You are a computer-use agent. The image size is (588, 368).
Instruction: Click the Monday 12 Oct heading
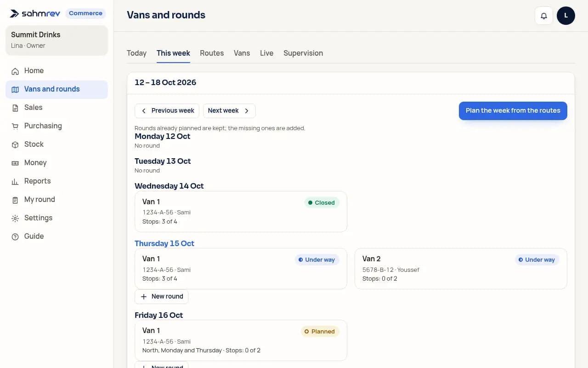click(x=162, y=136)
